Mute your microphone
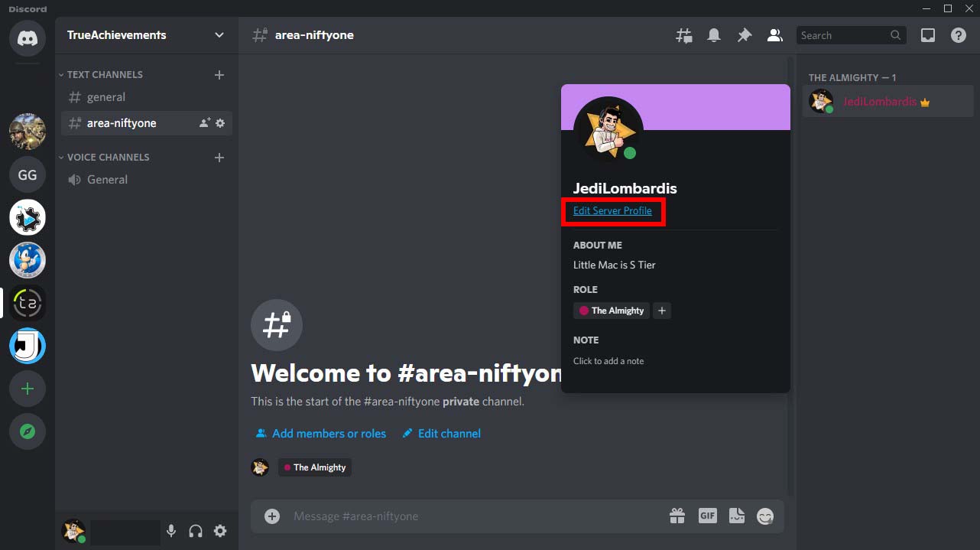980x550 pixels. [170, 530]
